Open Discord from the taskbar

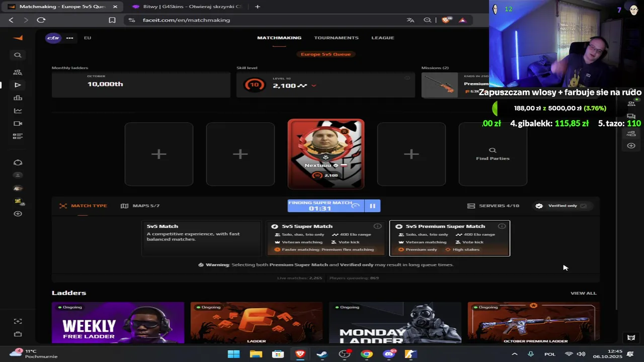389,354
